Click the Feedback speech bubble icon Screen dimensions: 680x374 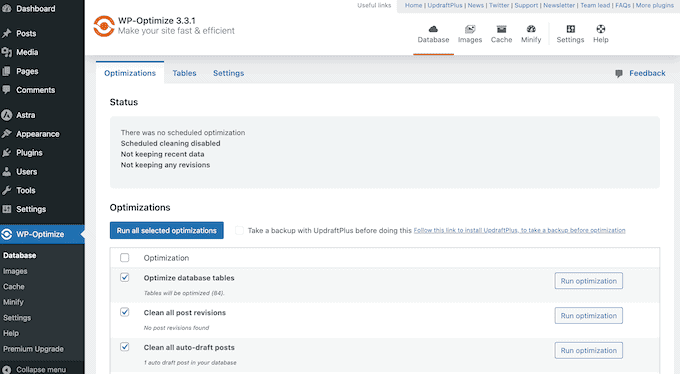619,73
